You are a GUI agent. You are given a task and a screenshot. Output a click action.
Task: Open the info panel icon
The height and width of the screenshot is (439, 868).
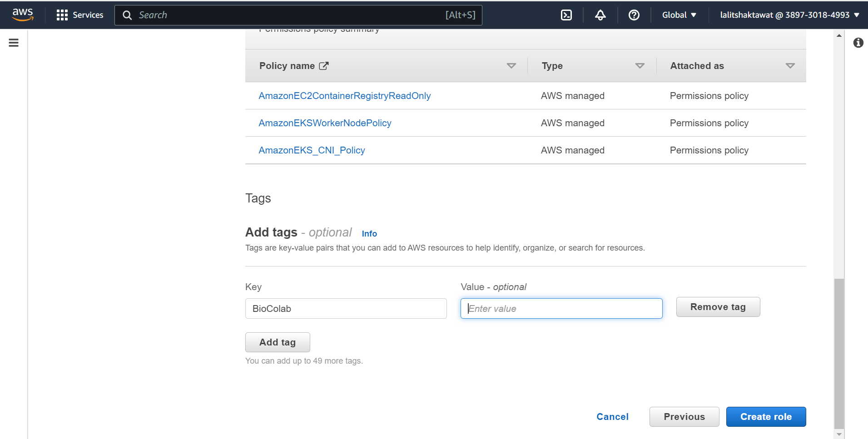click(x=858, y=43)
